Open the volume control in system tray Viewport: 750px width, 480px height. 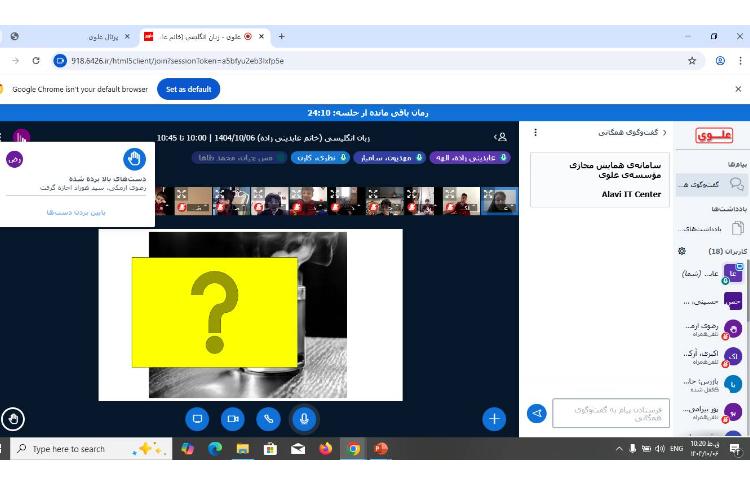pos(660,448)
